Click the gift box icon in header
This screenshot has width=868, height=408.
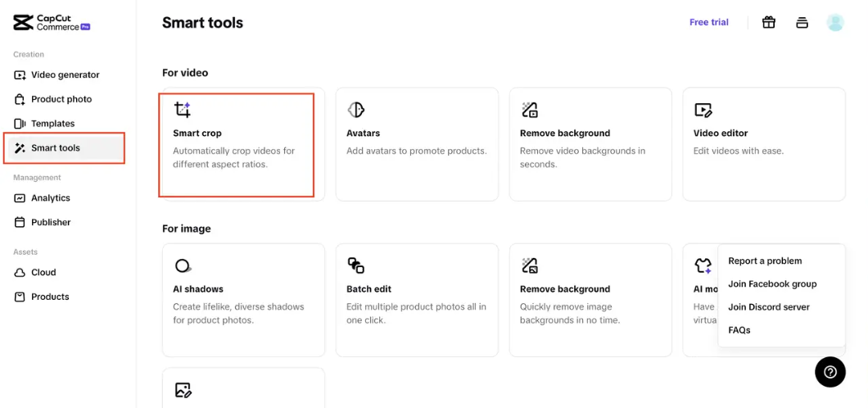click(768, 22)
